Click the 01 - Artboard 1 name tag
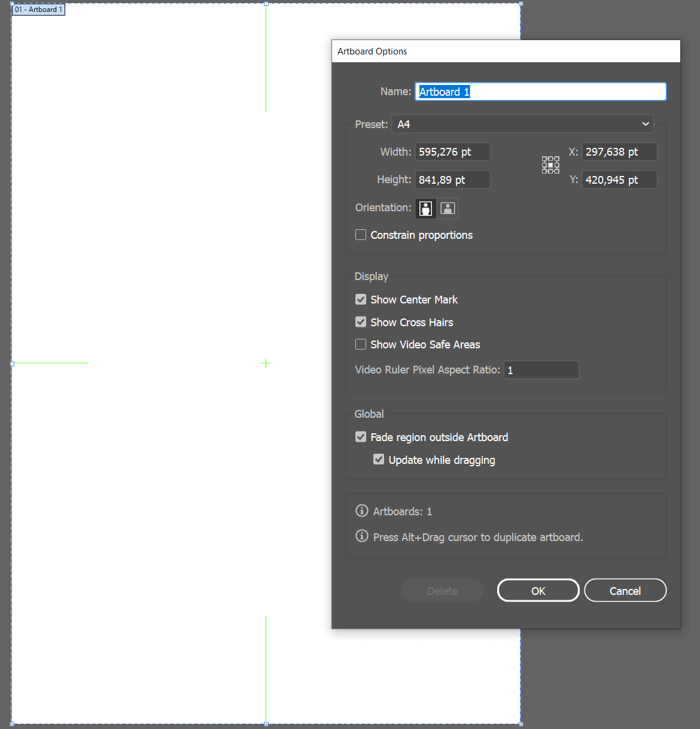Screen dimensions: 700x729 (x=38, y=10)
